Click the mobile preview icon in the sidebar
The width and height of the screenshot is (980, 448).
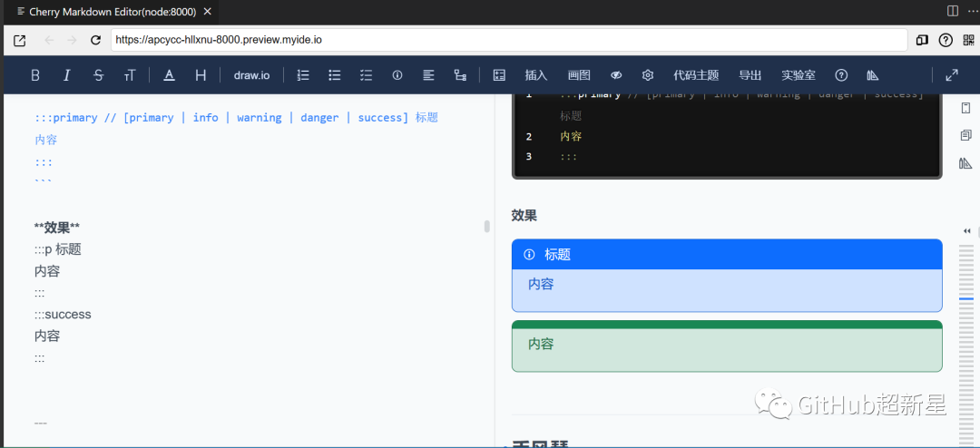point(965,108)
